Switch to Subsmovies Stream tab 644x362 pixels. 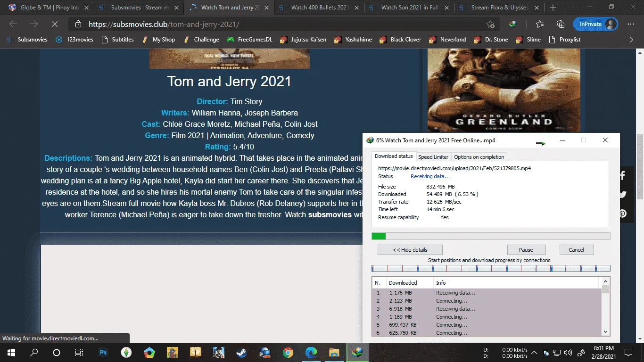click(x=138, y=8)
